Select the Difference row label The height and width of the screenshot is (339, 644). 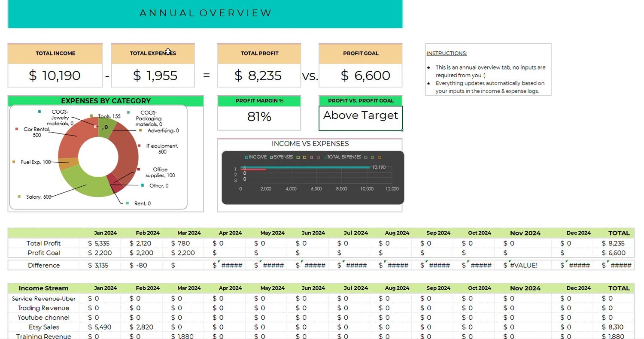pyautogui.click(x=43, y=265)
